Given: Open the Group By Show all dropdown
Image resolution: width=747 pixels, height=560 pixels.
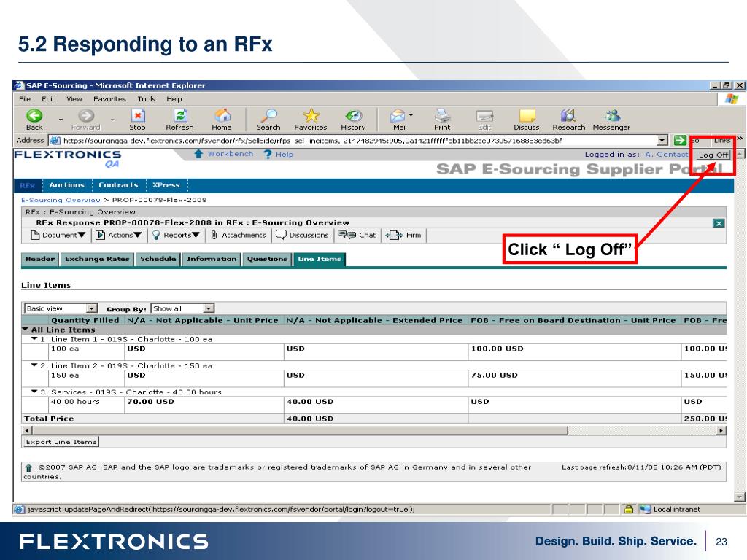Looking at the screenshot, I should pos(183,308).
